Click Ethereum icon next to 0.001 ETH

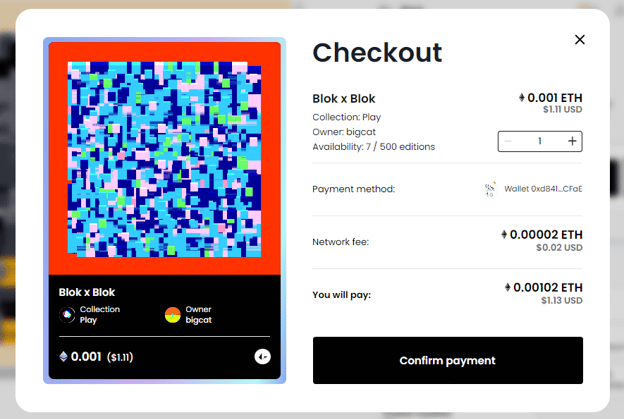pos(521,97)
